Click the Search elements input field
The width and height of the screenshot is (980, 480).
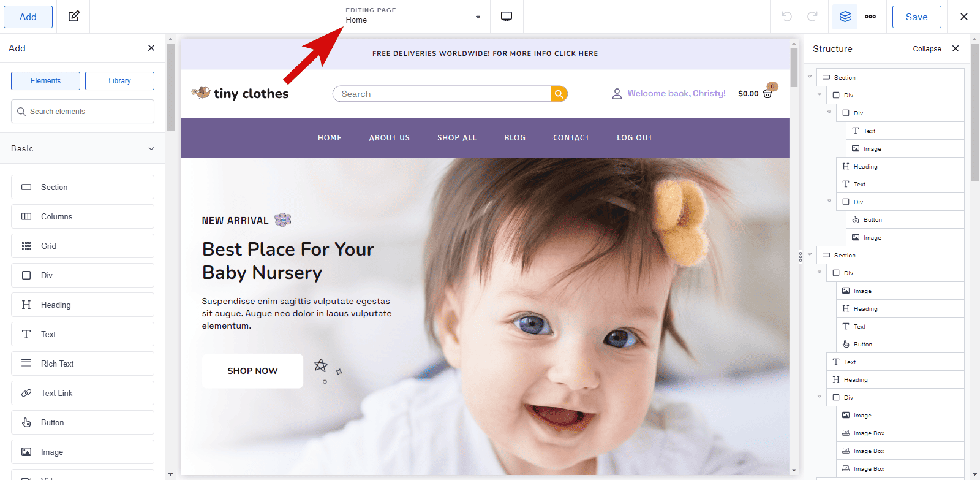pyautogui.click(x=83, y=112)
